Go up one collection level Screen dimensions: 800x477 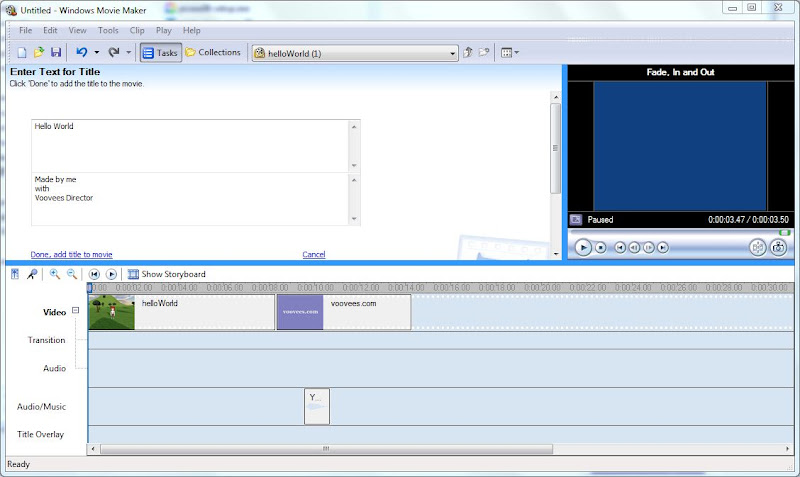pyautogui.click(x=468, y=52)
